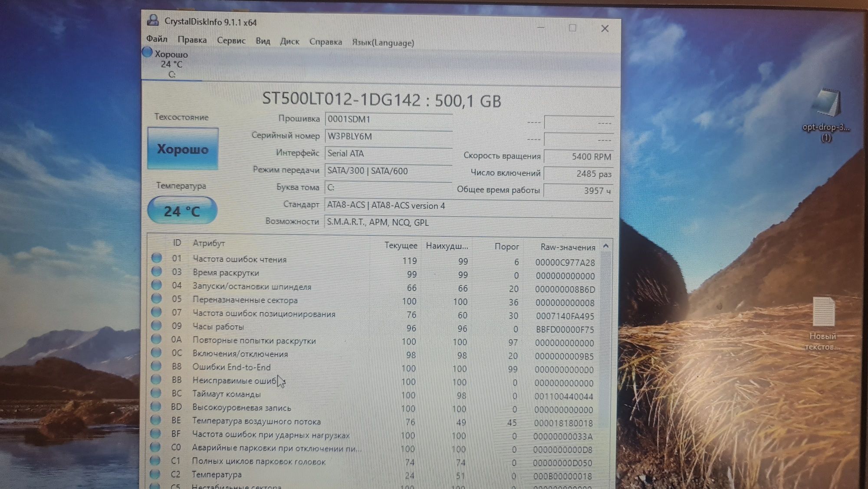Click the Serial ATA interface field
The width and height of the screenshot is (868, 489).
388,153
